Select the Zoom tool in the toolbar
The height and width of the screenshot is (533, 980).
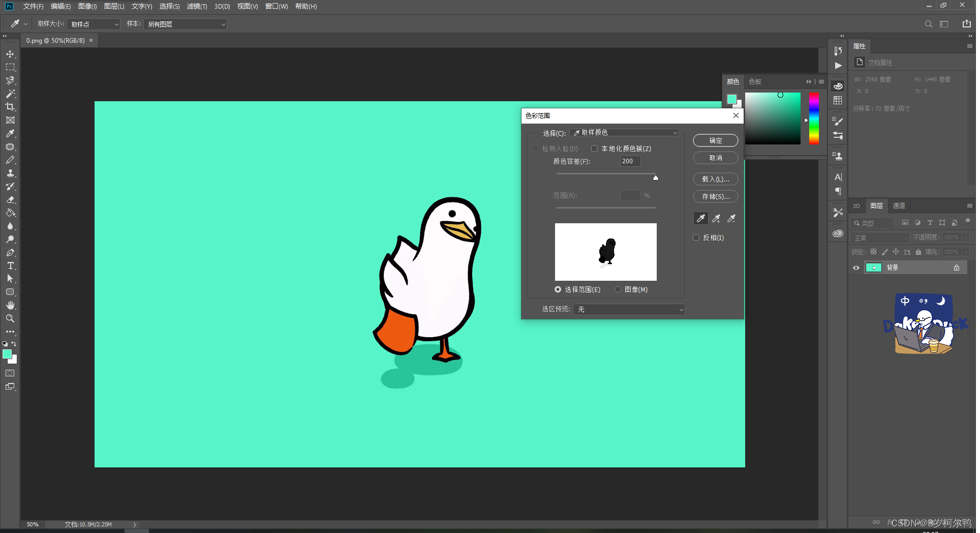click(10, 318)
